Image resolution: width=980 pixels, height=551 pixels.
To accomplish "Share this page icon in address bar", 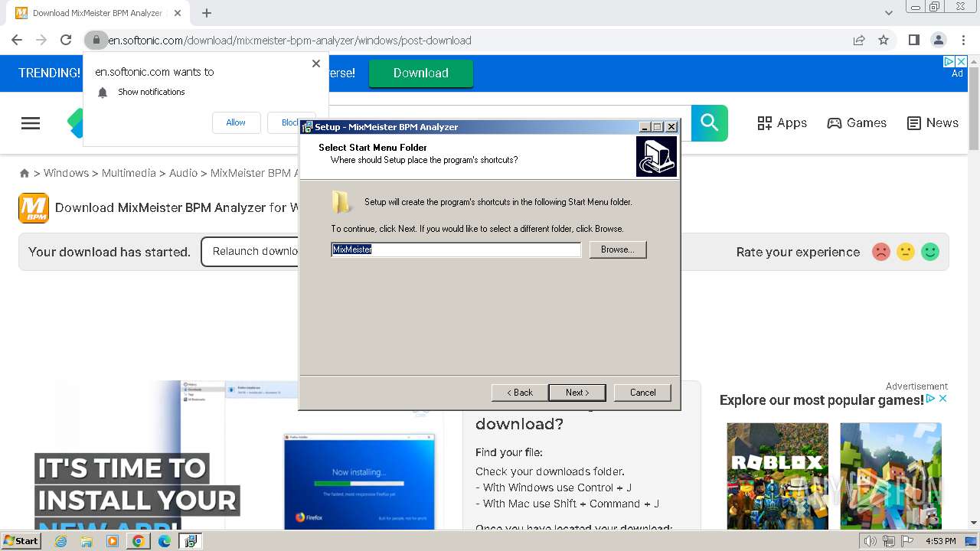I will (859, 40).
